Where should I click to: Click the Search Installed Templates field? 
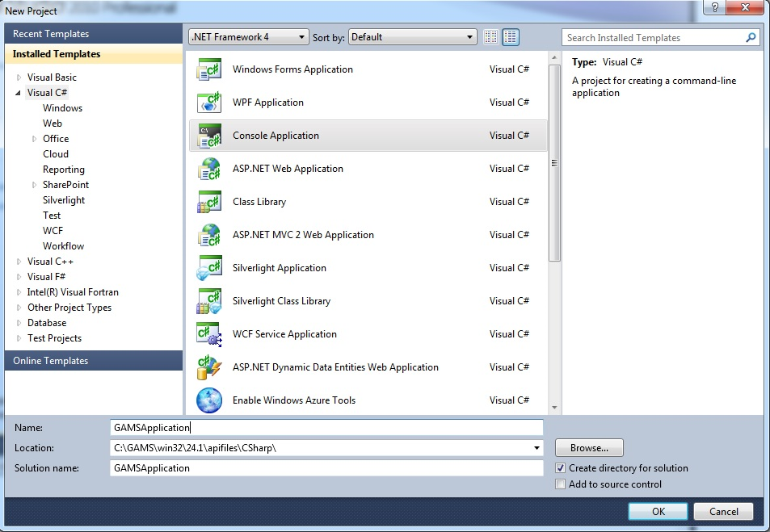(x=653, y=38)
